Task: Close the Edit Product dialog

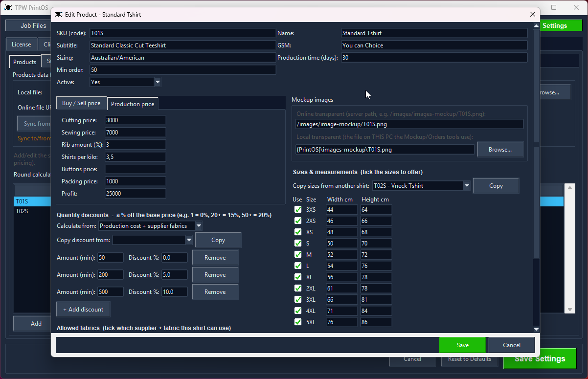Action: click(x=533, y=14)
